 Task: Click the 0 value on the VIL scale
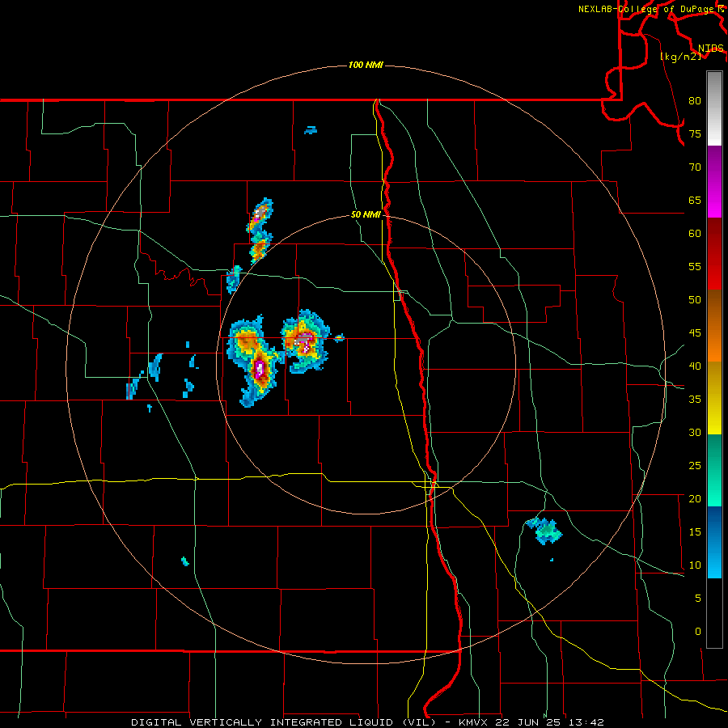coord(698,632)
